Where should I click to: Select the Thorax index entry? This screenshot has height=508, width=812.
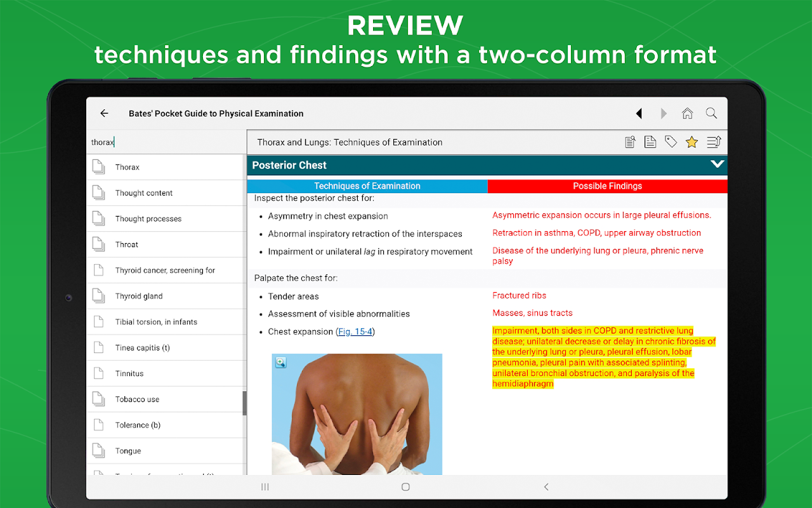coord(166,167)
